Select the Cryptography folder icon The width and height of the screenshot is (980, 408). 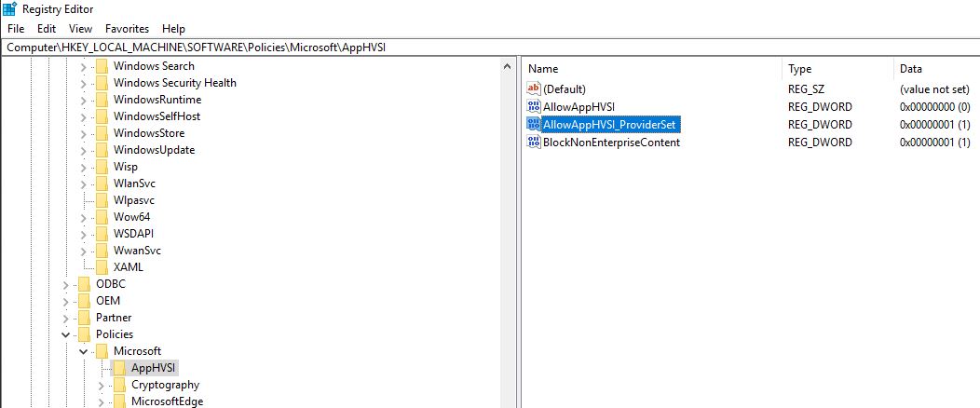[x=119, y=386]
